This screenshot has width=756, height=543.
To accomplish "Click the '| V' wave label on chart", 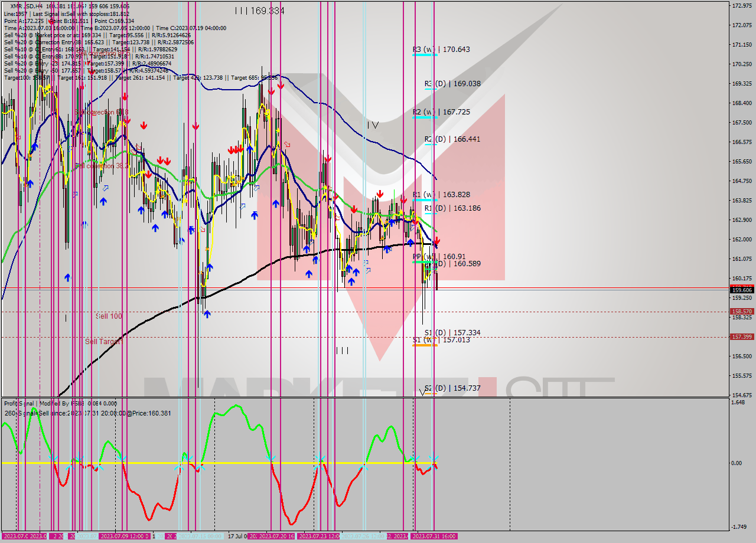I will (x=372, y=125).
